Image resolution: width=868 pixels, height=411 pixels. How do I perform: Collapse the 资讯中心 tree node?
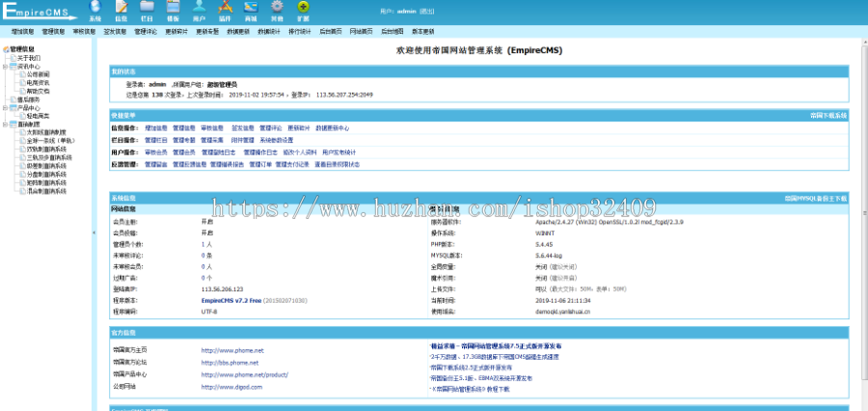(5, 66)
